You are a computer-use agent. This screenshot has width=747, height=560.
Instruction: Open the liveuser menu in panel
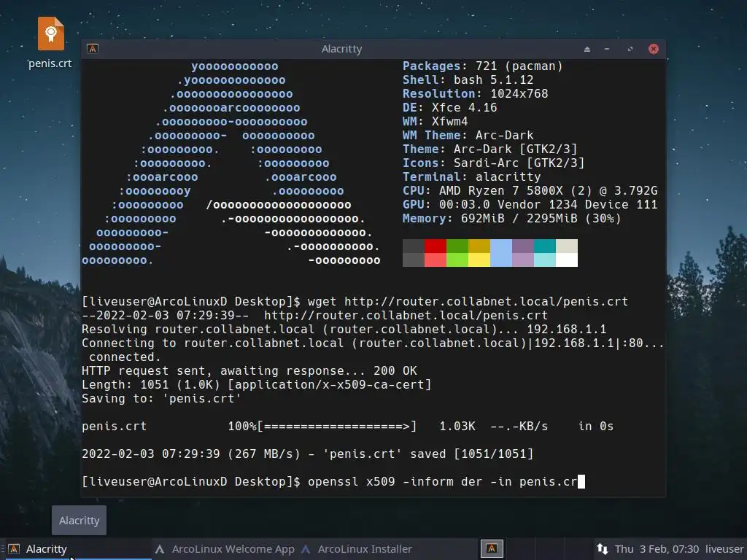point(724,549)
